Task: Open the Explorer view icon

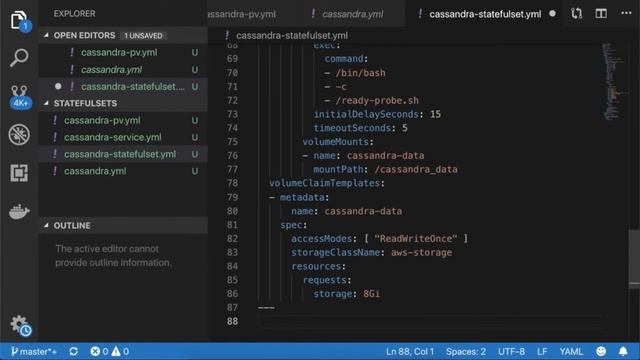Action: coord(19,20)
